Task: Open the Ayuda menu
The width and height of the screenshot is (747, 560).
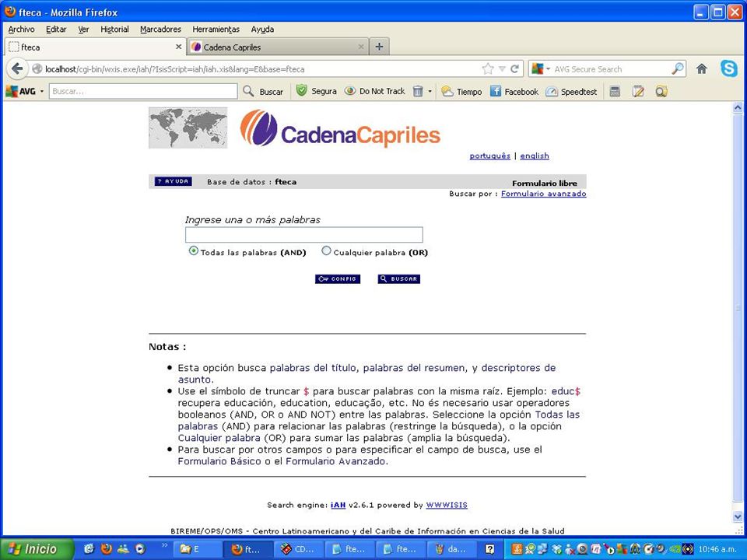Action: (x=262, y=29)
